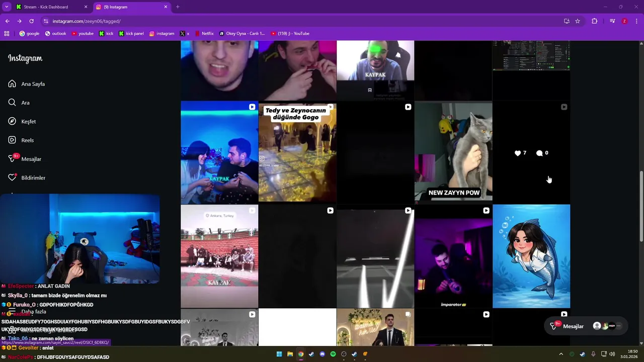Viewport: 644px width, 362px height.
Task: Open the taskbar clock showing 18:50
Action: click(x=629, y=354)
